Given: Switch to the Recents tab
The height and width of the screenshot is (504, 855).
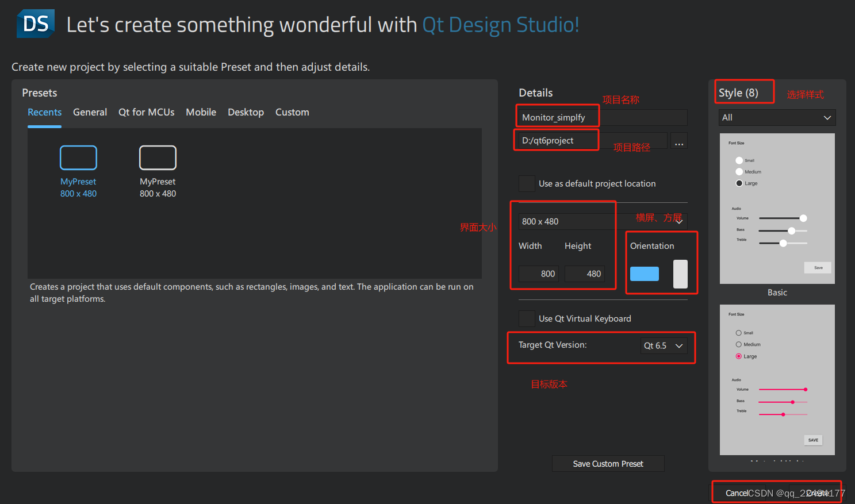Looking at the screenshot, I should [44, 112].
